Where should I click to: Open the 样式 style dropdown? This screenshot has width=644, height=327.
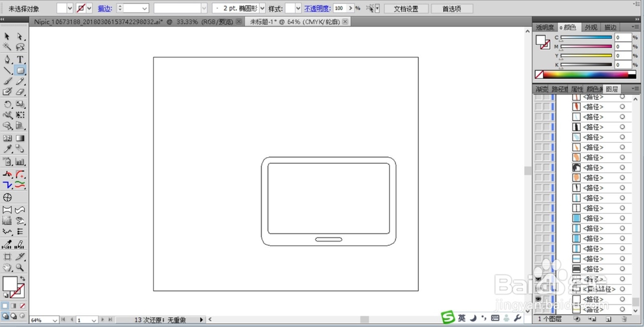(298, 8)
